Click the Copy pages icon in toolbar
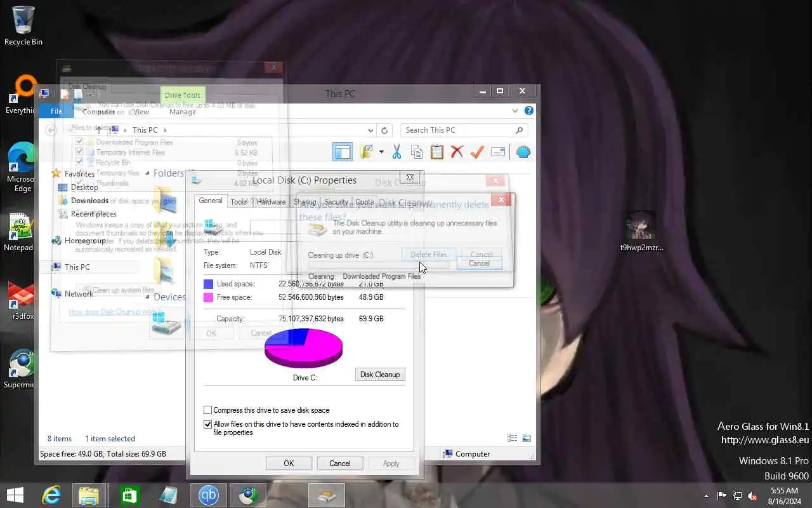The image size is (812, 508). click(417, 152)
